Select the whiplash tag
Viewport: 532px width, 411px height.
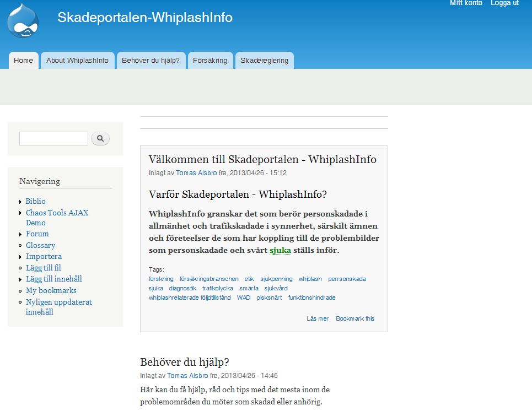(310, 279)
